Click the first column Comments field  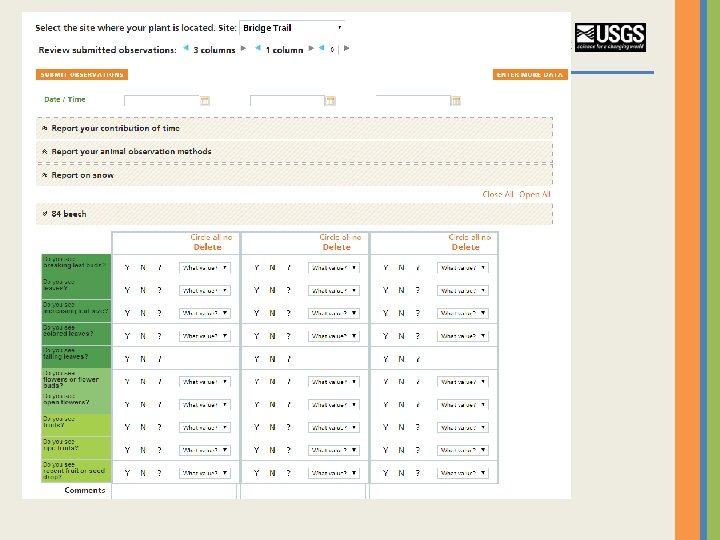coord(174,491)
